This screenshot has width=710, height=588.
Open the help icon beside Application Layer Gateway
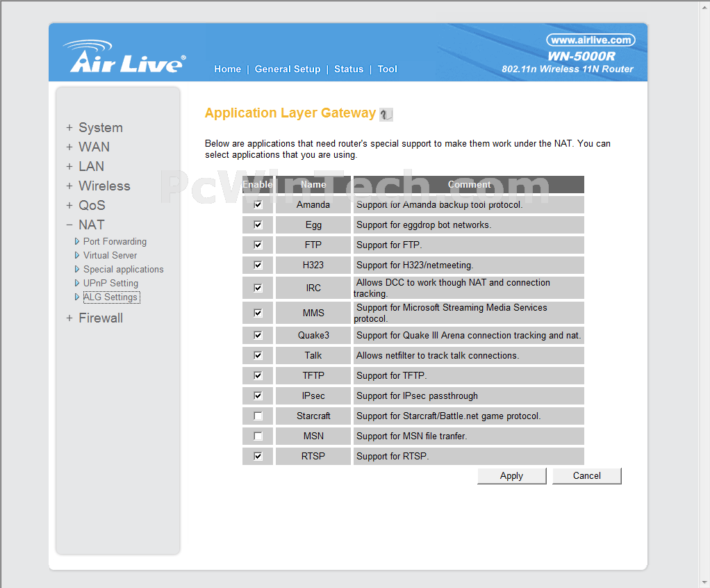click(x=386, y=114)
